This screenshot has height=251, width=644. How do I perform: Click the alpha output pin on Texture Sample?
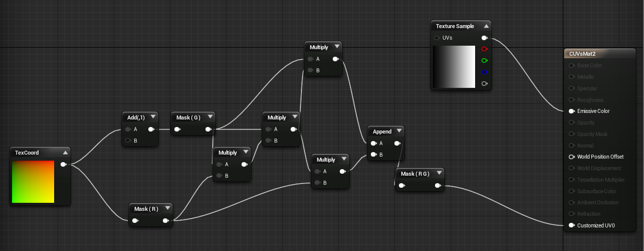pyautogui.click(x=484, y=84)
